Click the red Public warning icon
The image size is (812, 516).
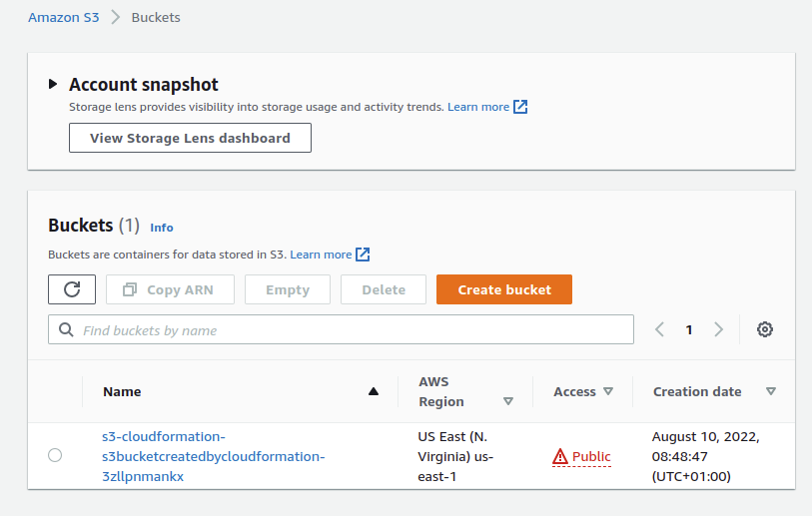561,457
